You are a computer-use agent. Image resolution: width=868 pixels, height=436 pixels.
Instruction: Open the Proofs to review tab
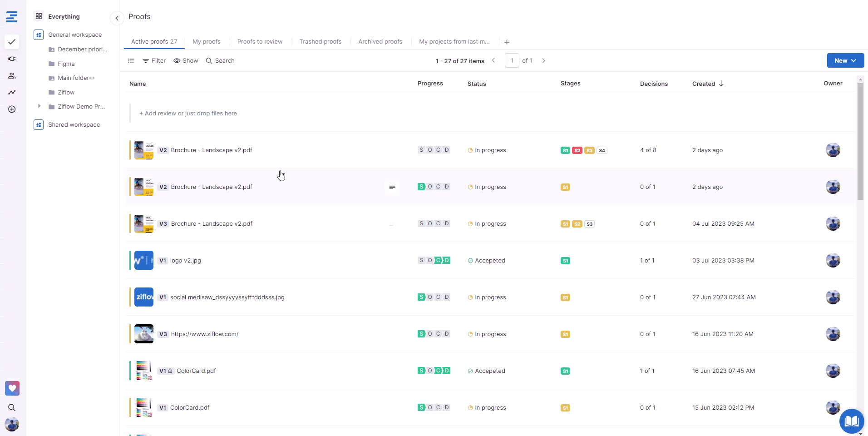[x=260, y=41]
